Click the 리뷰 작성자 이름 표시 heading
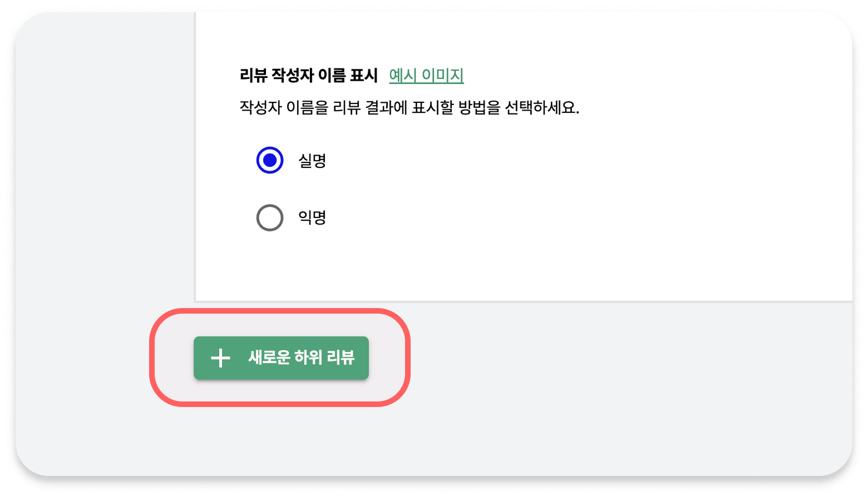868x496 pixels. coord(309,75)
